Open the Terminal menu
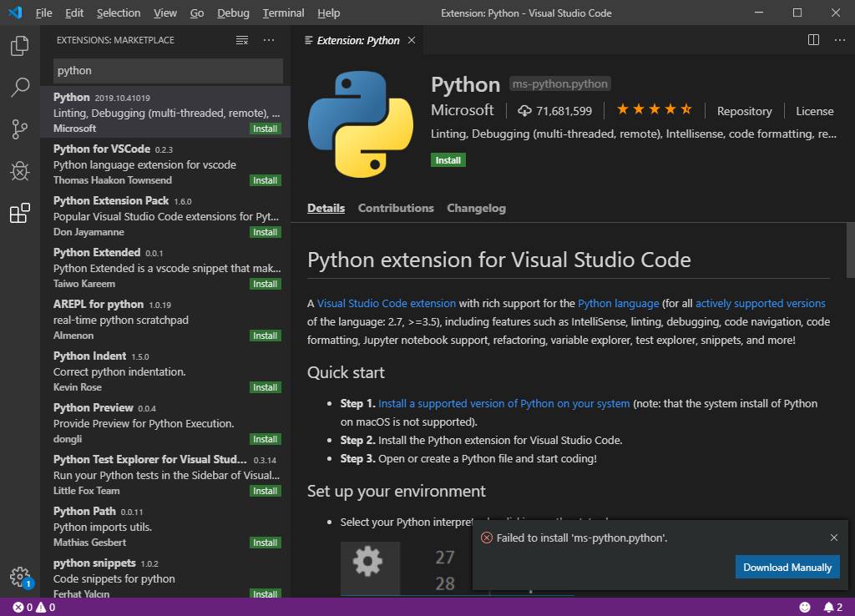The width and height of the screenshot is (855, 616). (283, 13)
